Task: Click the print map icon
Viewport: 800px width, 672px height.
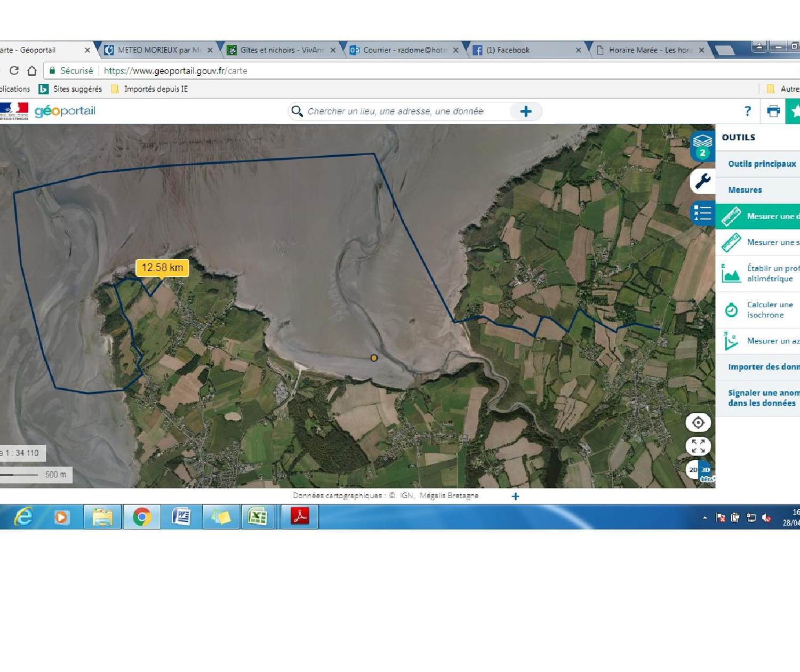Action: coord(773,111)
